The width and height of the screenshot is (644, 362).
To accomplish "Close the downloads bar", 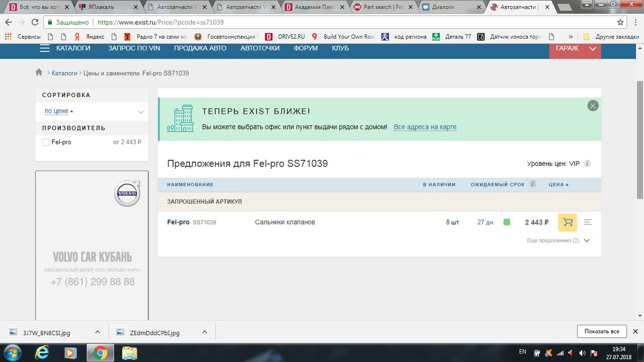I will [x=635, y=331].
